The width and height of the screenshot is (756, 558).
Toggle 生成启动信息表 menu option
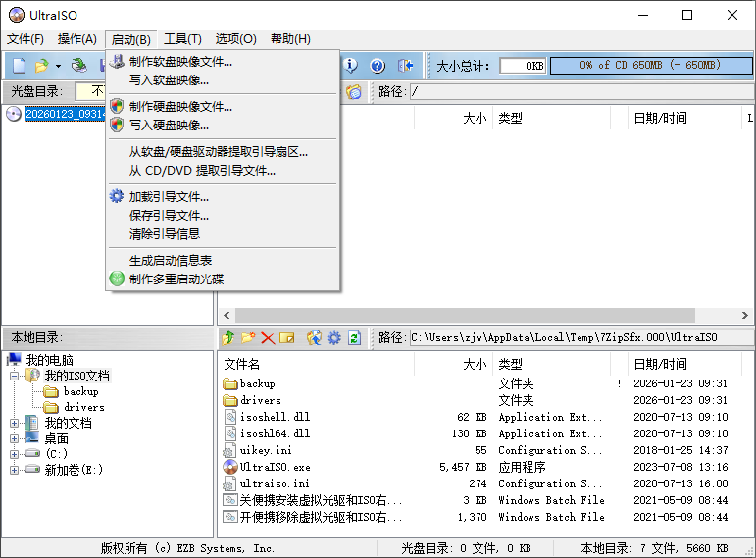point(223,261)
